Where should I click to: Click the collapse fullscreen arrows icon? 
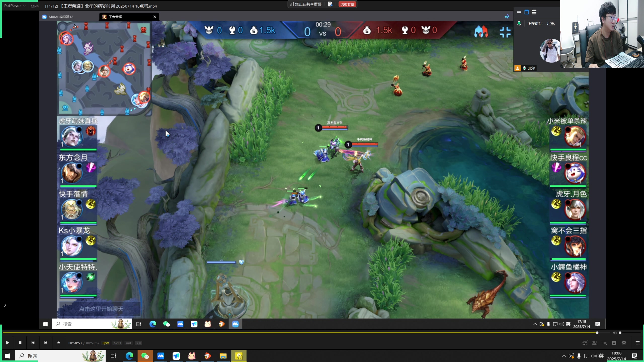(x=505, y=32)
